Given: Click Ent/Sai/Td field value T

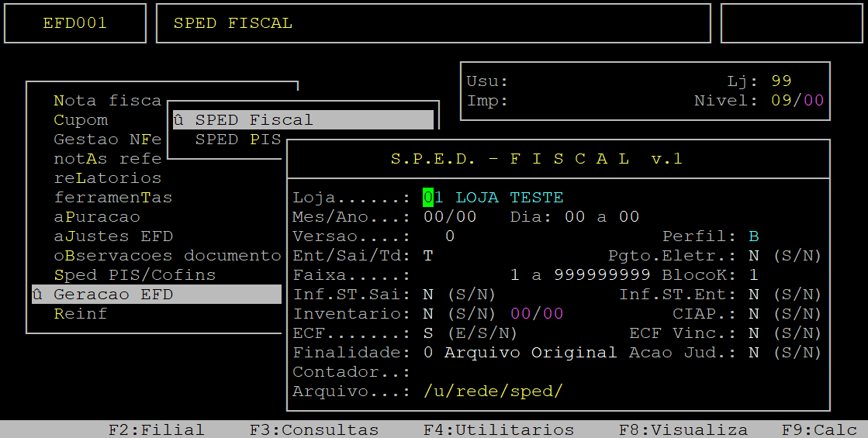Looking at the screenshot, I should [x=428, y=256].
